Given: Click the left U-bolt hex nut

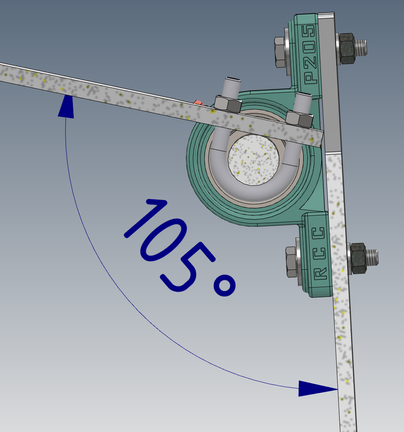Looking at the screenshot, I should click(228, 104).
